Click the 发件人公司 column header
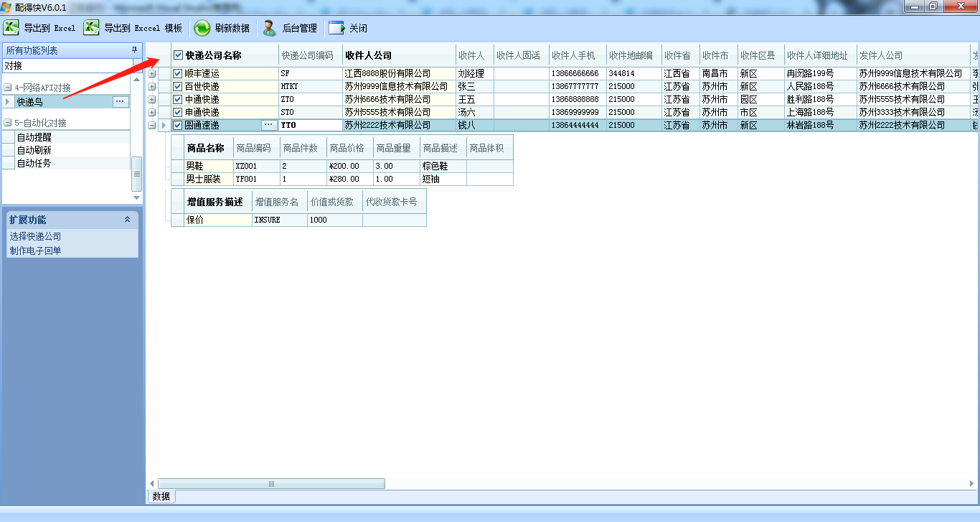 [x=913, y=55]
